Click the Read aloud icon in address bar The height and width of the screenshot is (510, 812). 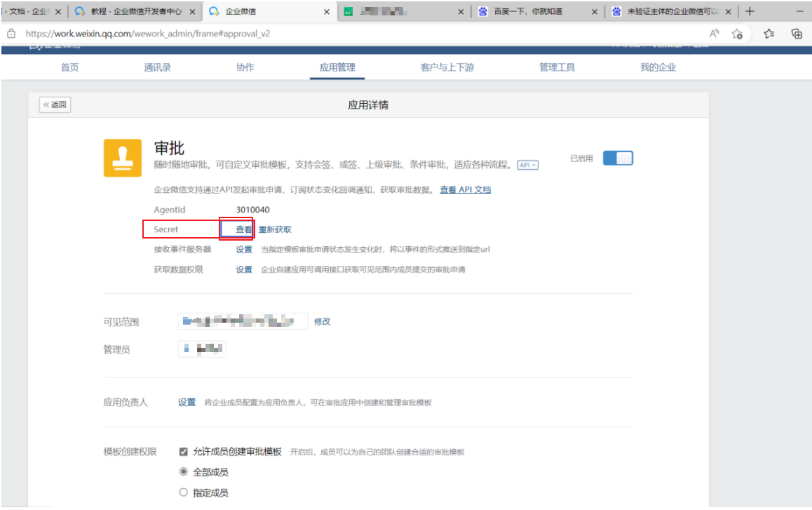714,34
